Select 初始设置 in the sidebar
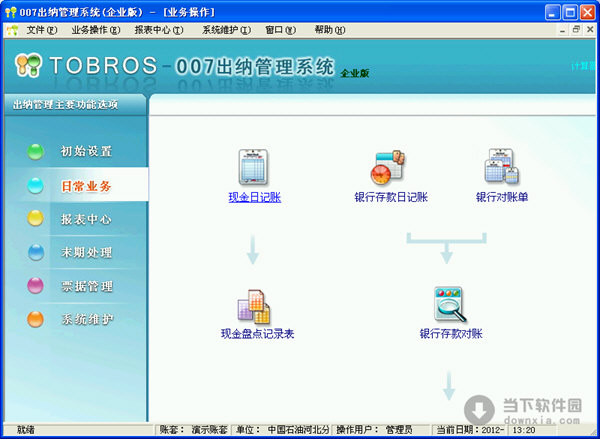 pos(86,151)
